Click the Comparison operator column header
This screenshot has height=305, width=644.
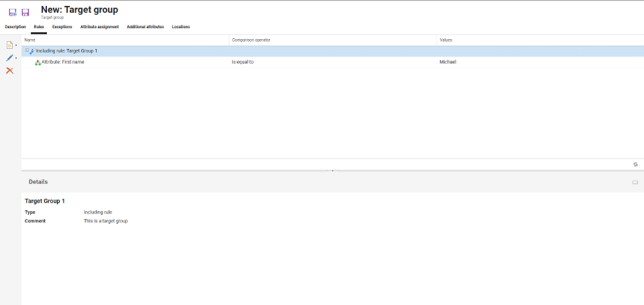click(251, 40)
